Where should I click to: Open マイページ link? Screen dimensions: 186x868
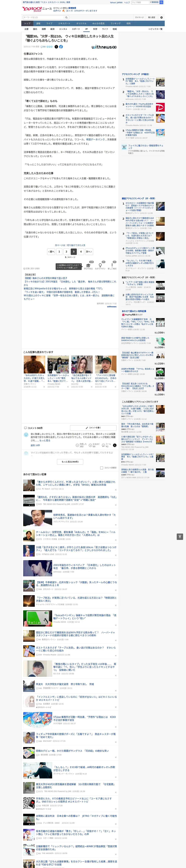click(139, 18)
